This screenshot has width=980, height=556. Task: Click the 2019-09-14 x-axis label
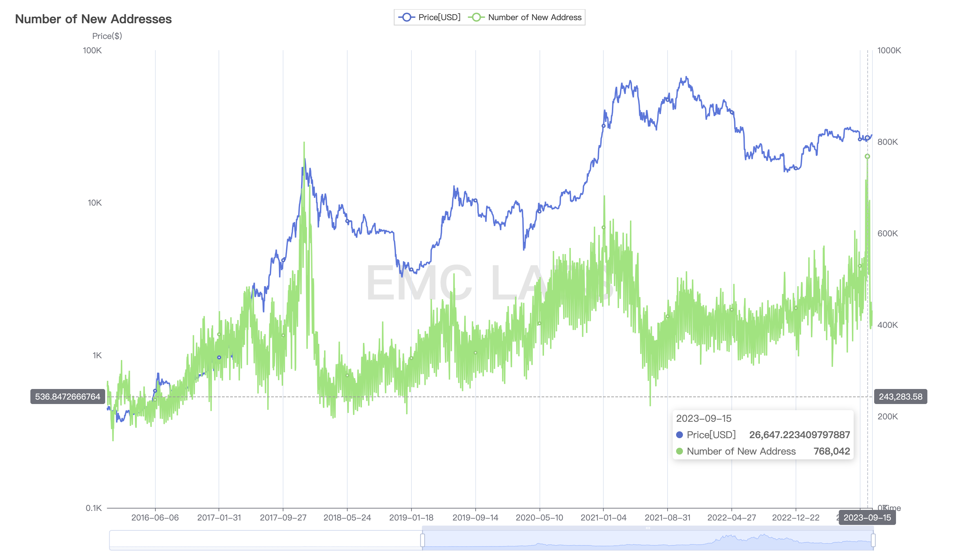475,517
